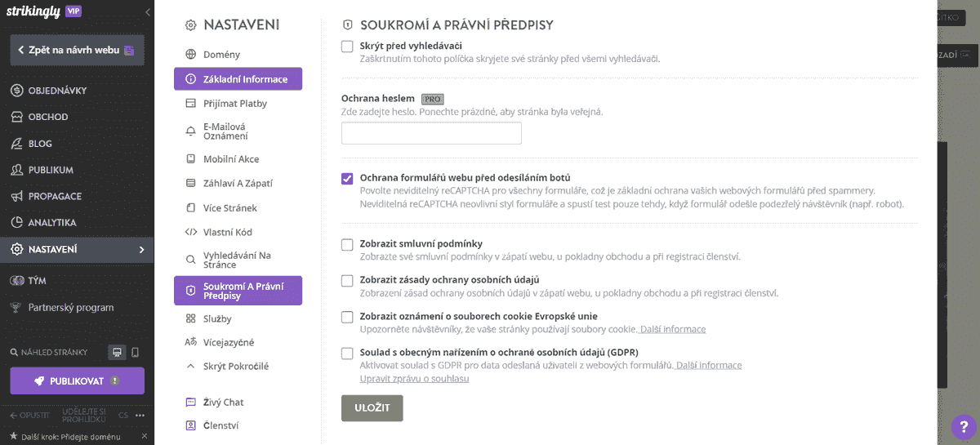The height and width of the screenshot is (445, 980).
Task: Select the desktop preview icon
Action: click(117, 352)
